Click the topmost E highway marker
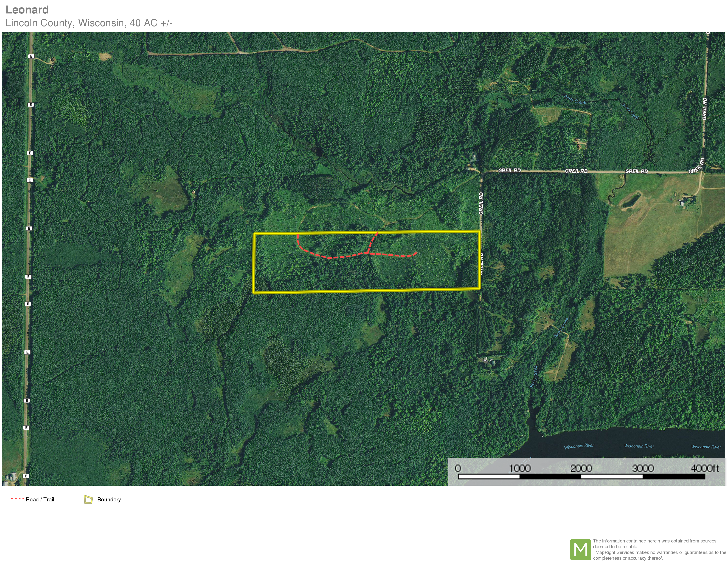This screenshot has width=728, height=563. [x=31, y=56]
